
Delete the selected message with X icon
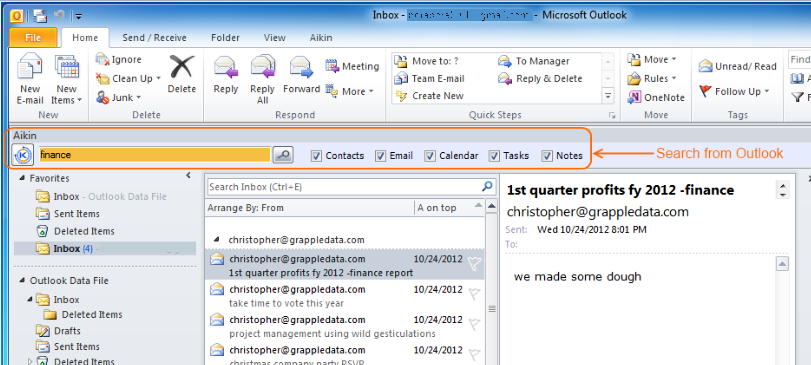(182, 67)
